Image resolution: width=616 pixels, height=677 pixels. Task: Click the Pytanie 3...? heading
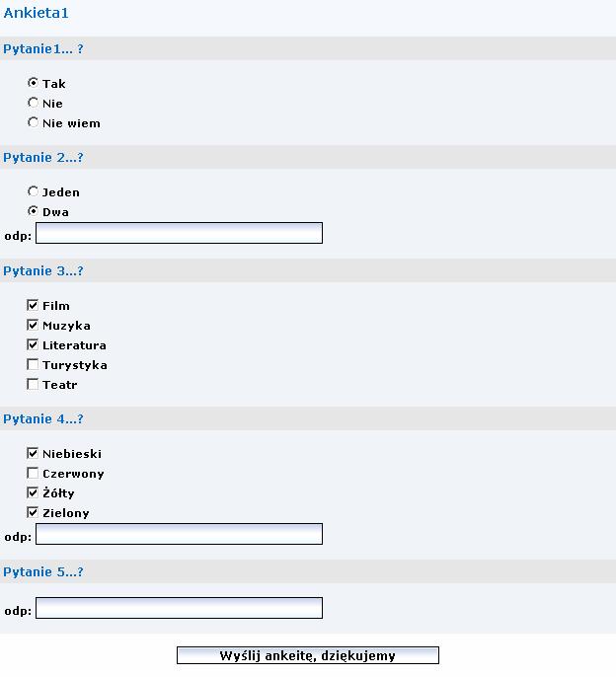(x=43, y=270)
